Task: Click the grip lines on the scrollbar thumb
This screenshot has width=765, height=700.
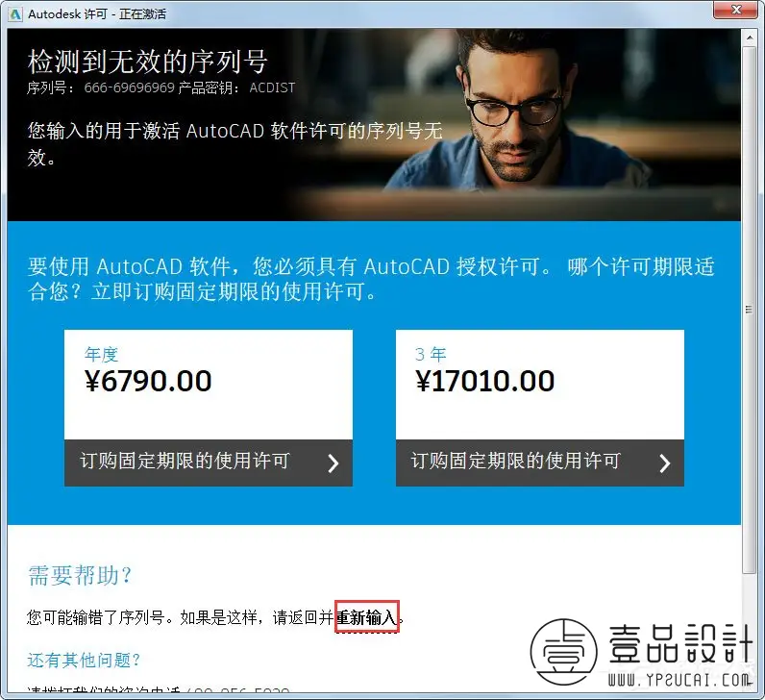Action: point(749,310)
